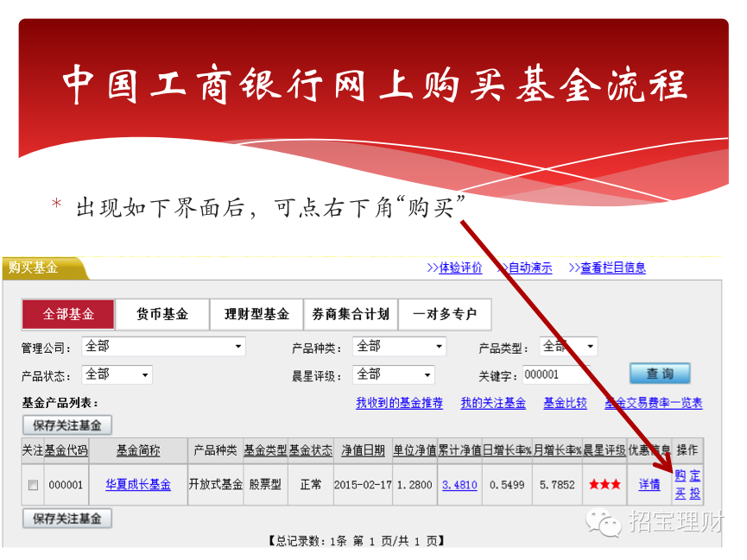Select the 开放式基金 product type cell
This screenshot has height=560, width=747.
(x=215, y=485)
